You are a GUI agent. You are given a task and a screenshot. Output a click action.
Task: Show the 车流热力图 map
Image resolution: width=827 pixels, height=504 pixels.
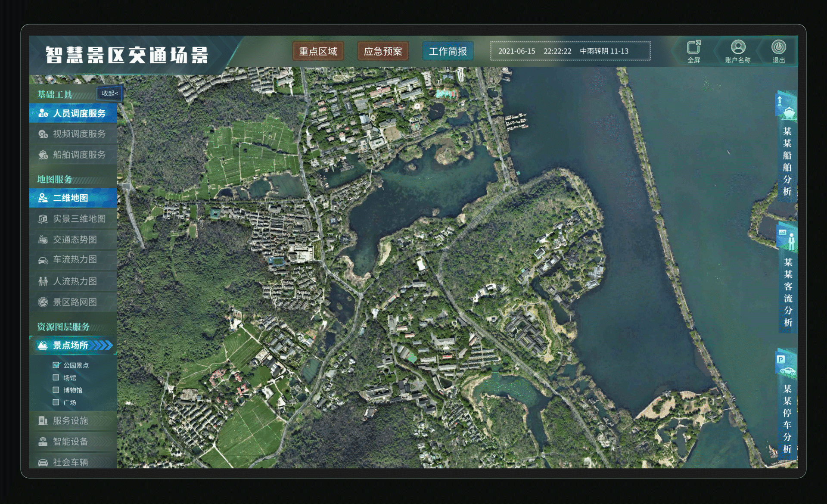point(73,260)
